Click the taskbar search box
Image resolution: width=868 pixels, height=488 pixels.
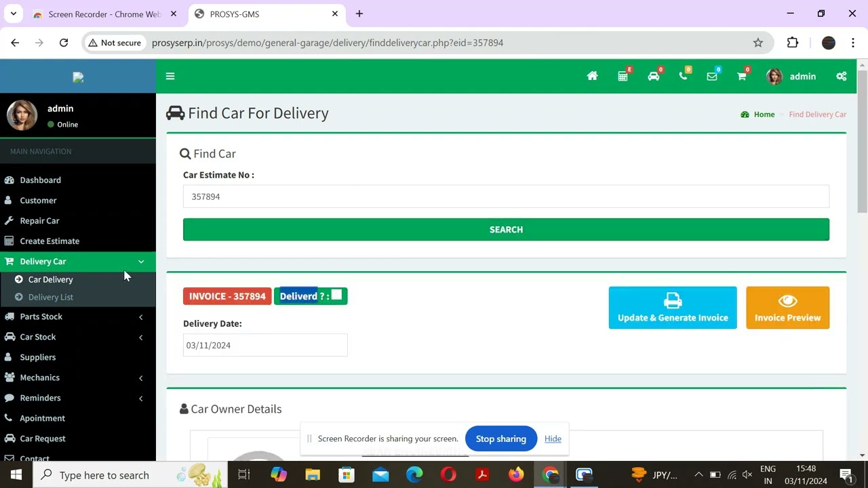(x=130, y=474)
